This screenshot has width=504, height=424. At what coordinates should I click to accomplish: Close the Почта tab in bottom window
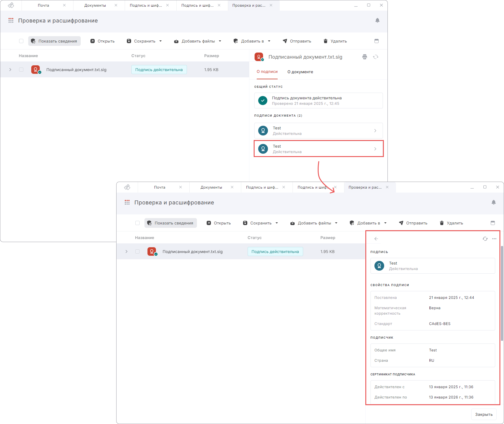[181, 187]
